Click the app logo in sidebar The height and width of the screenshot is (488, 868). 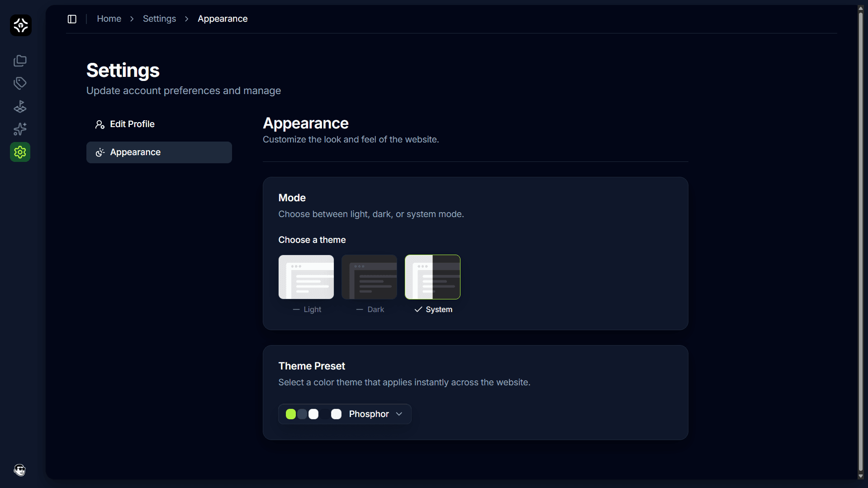tap(21, 25)
